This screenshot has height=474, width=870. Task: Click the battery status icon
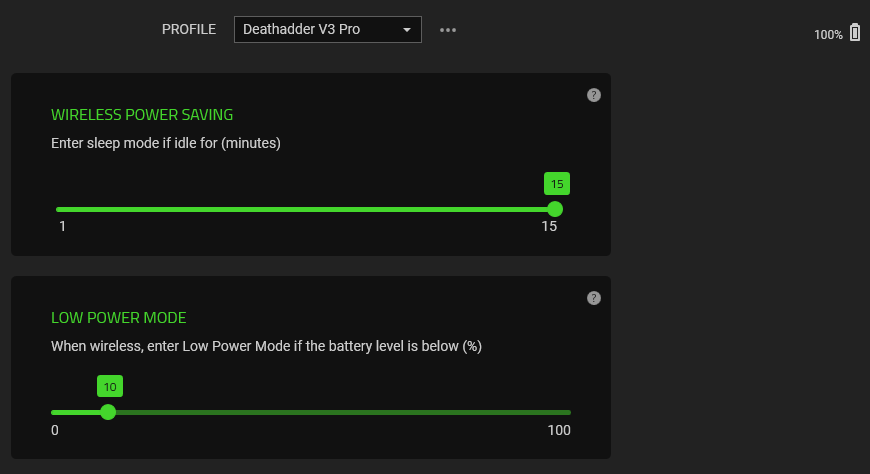pos(855,32)
